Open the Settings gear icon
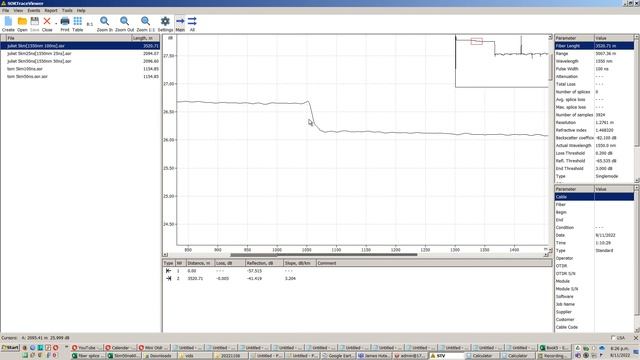The image size is (640, 360). [x=165, y=24]
